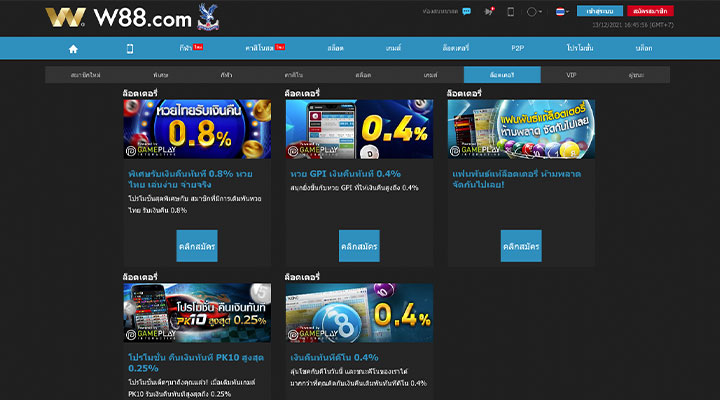Screen dimensions: 720x400
Task: Click the Crystal Palace crest beside the logo
Action: [x=208, y=17]
